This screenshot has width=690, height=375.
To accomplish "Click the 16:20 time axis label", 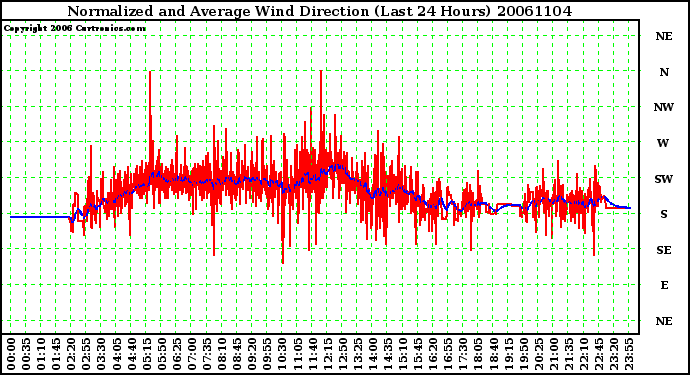I will pyautogui.click(x=433, y=354).
